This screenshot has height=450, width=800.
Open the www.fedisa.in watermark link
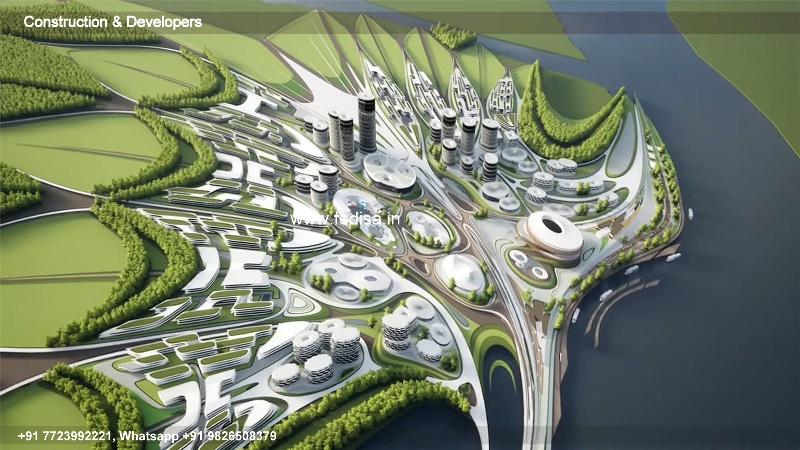(343, 218)
